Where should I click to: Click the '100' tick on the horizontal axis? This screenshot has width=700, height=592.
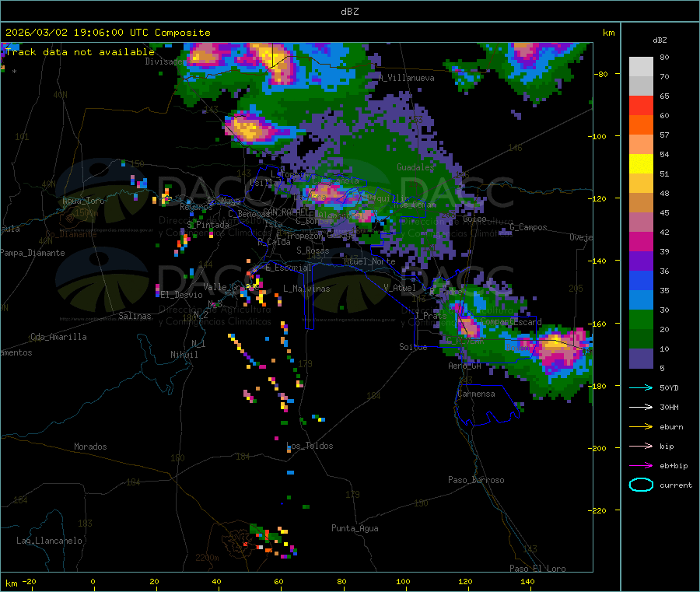click(403, 582)
